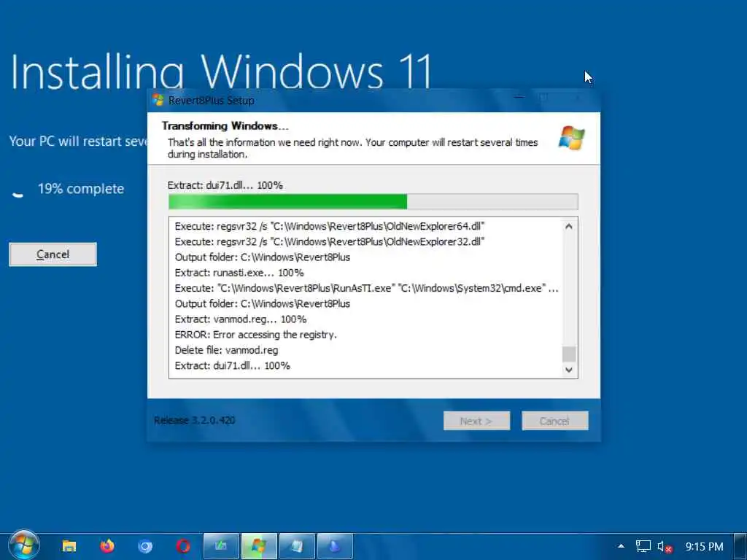Click the green extraction progress bar
Screen dimensions: 747x560
click(x=373, y=201)
